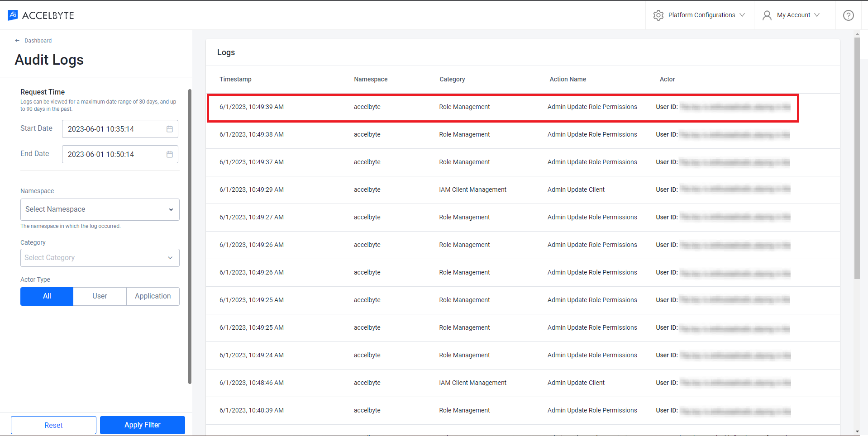Select the User actor type
868x436 pixels.
(100, 296)
